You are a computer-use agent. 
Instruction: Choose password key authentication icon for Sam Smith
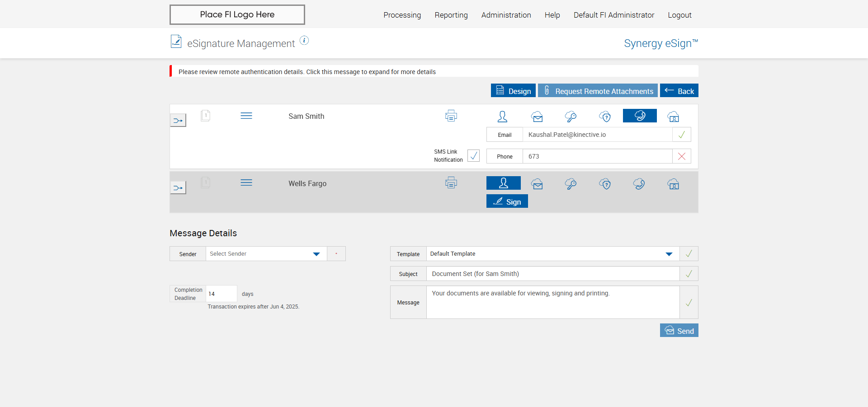pos(571,117)
